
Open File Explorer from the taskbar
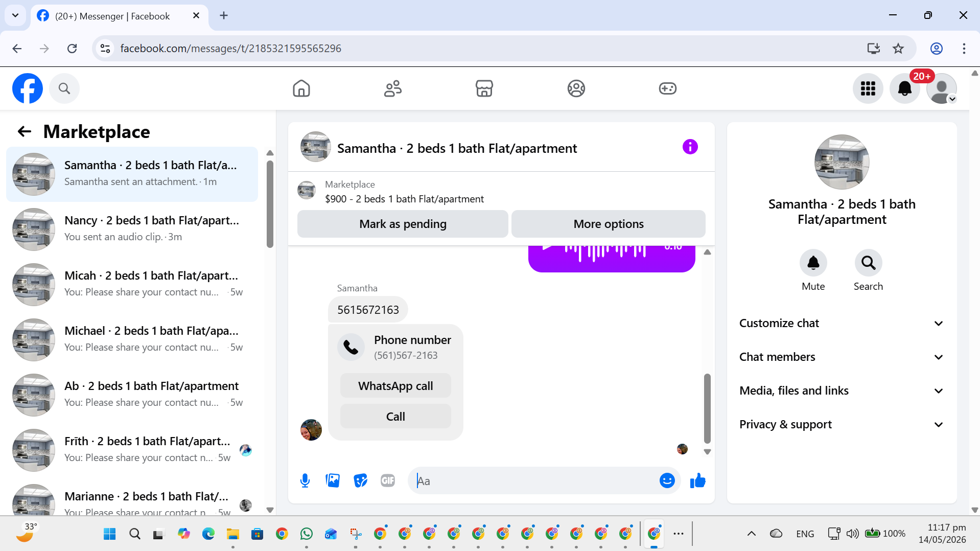(233, 534)
